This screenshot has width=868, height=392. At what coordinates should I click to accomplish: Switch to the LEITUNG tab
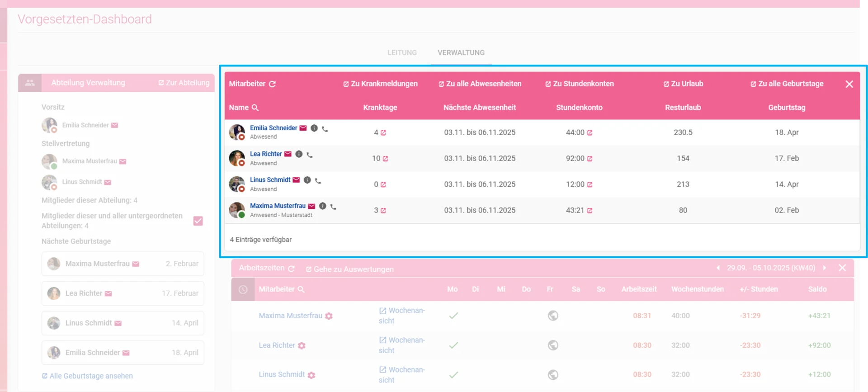pos(402,52)
